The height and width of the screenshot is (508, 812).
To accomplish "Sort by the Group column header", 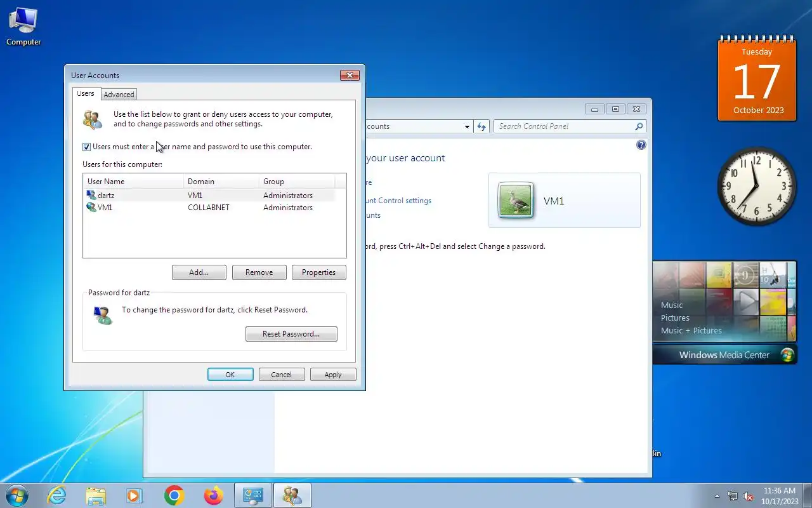I will pos(297,181).
